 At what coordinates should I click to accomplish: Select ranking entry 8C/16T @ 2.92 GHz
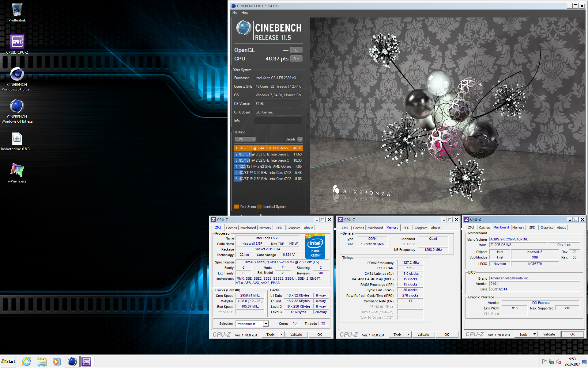tap(269, 160)
